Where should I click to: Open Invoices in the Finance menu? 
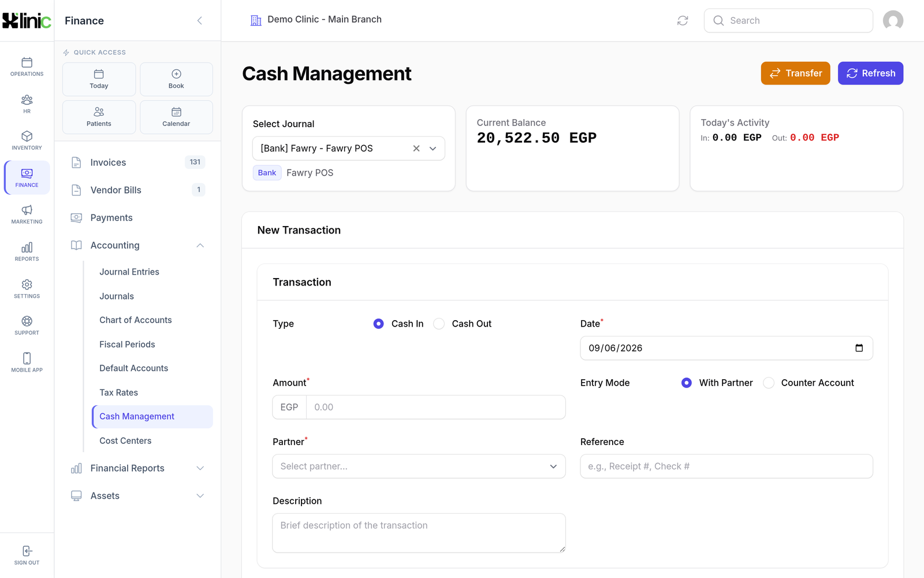(137, 162)
